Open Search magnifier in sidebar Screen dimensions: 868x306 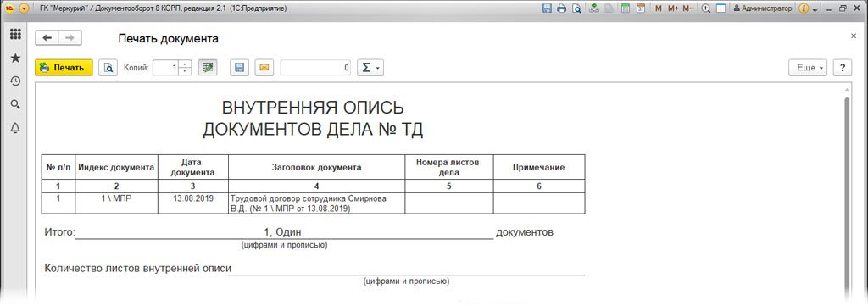(15, 104)
